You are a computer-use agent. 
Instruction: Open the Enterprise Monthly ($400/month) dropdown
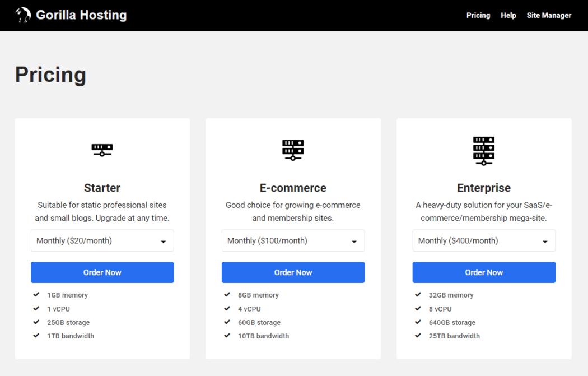coord(484,240)
